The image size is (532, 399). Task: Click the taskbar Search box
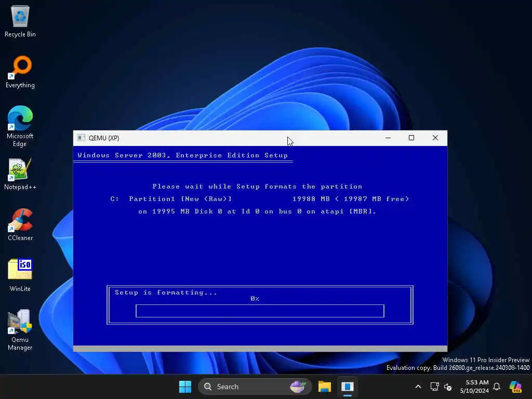click(x=255, y=387)
